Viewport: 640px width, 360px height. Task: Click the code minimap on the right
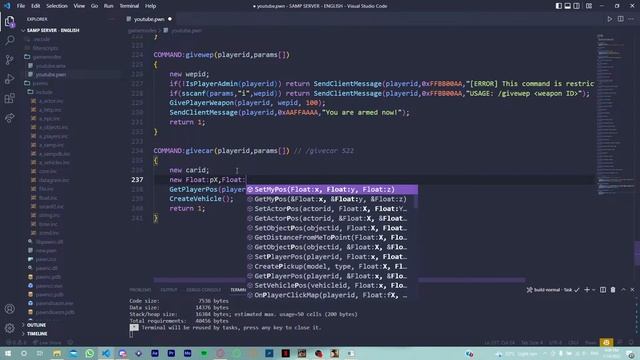(x=616, y=114)
